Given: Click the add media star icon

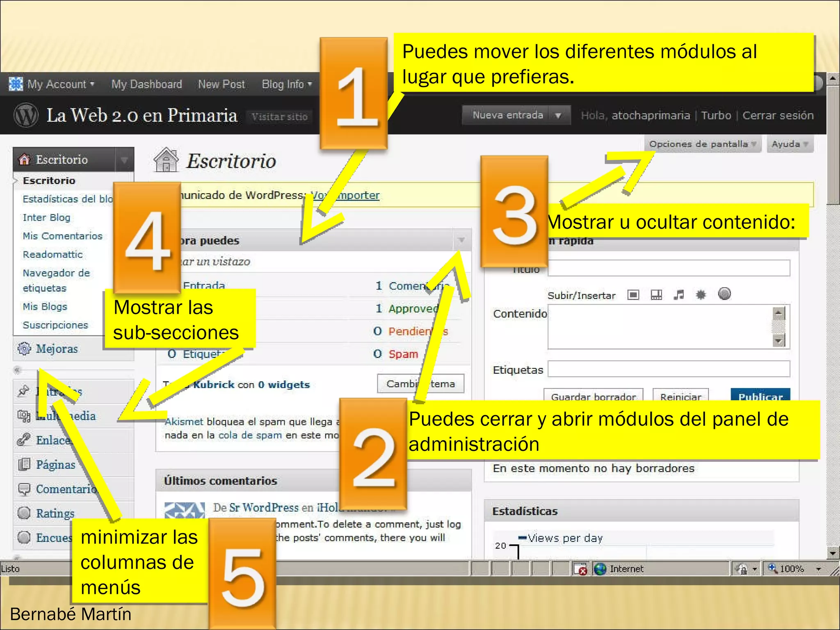Looking at the screenshot, I should point(701,294).
